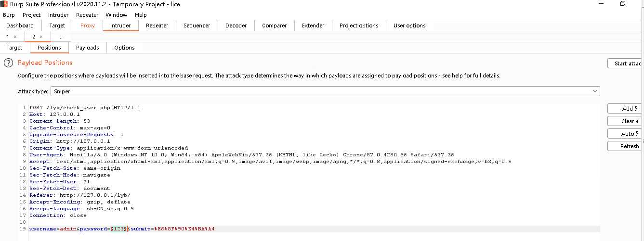The width and height of the screenshot is (644, 241).
Task: Click the Connection: close line
Action: 58,216
